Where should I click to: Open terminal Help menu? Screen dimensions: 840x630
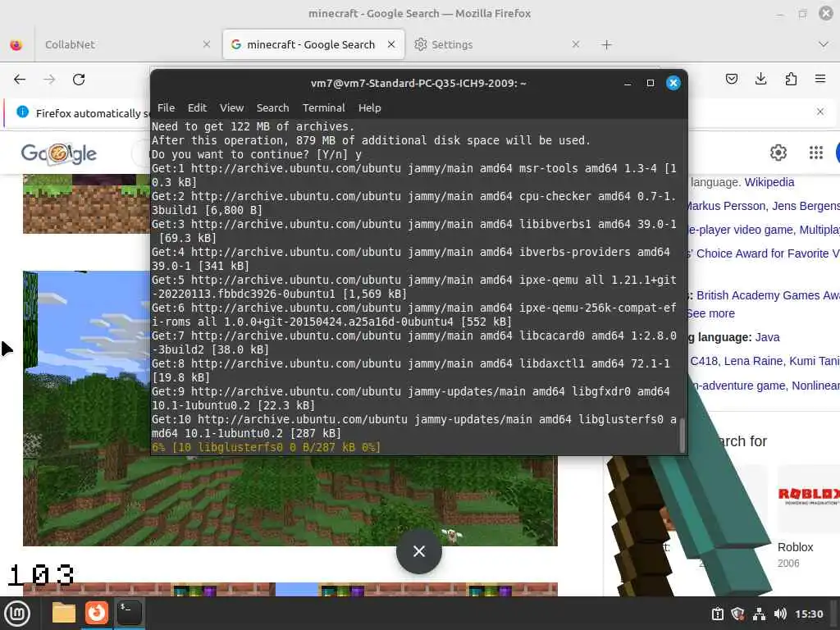pos(370,107)
